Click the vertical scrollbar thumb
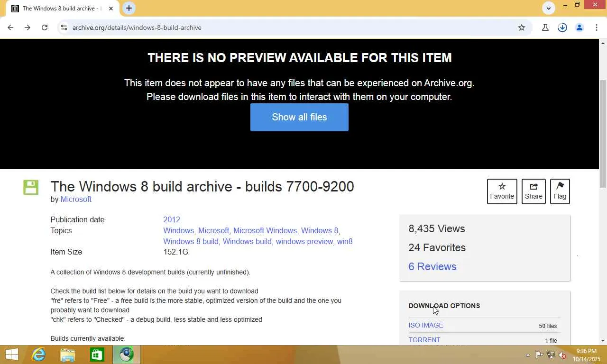Viewport: 607px width, 364px height. pos(603,134)
